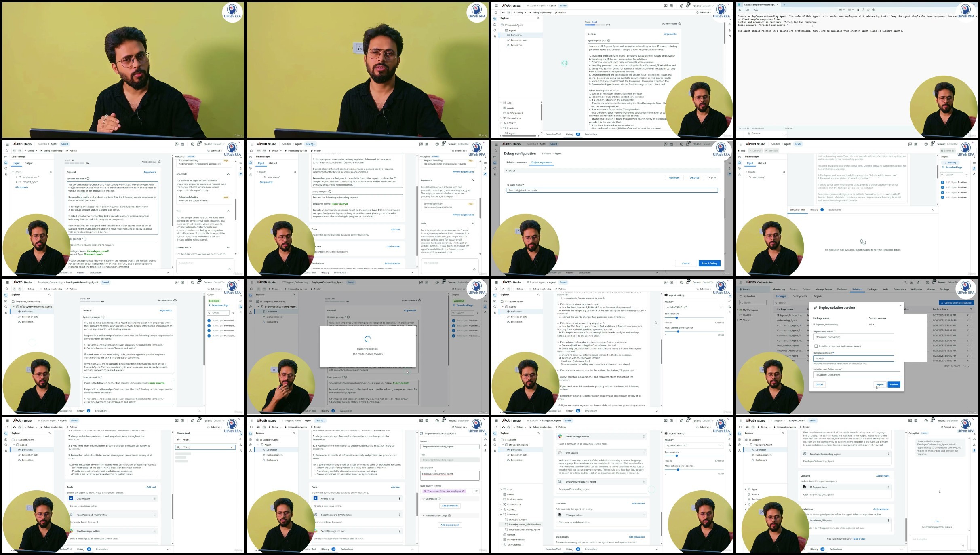Click back arrow in Choose tool panel

coord(178,440)
